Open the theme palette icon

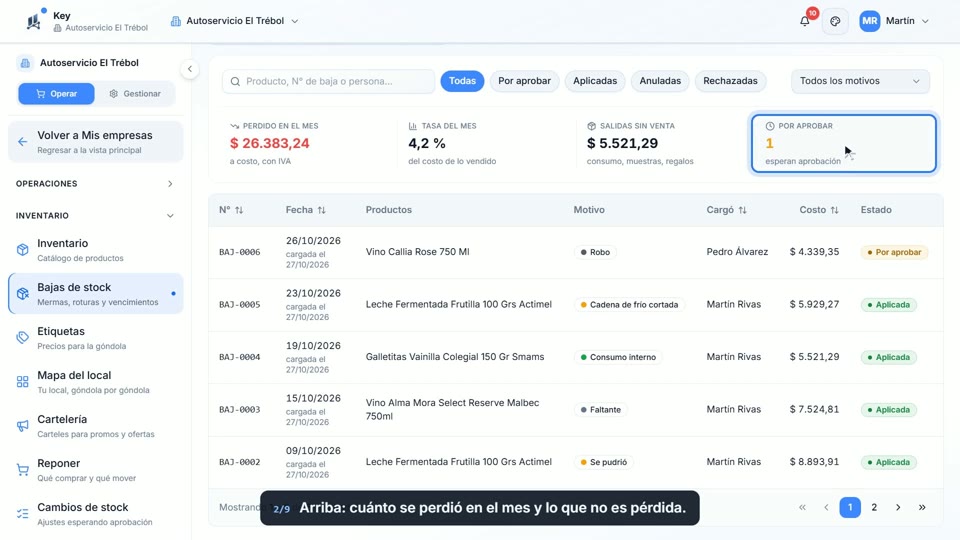pyautogui.click(x=835, y=21)
